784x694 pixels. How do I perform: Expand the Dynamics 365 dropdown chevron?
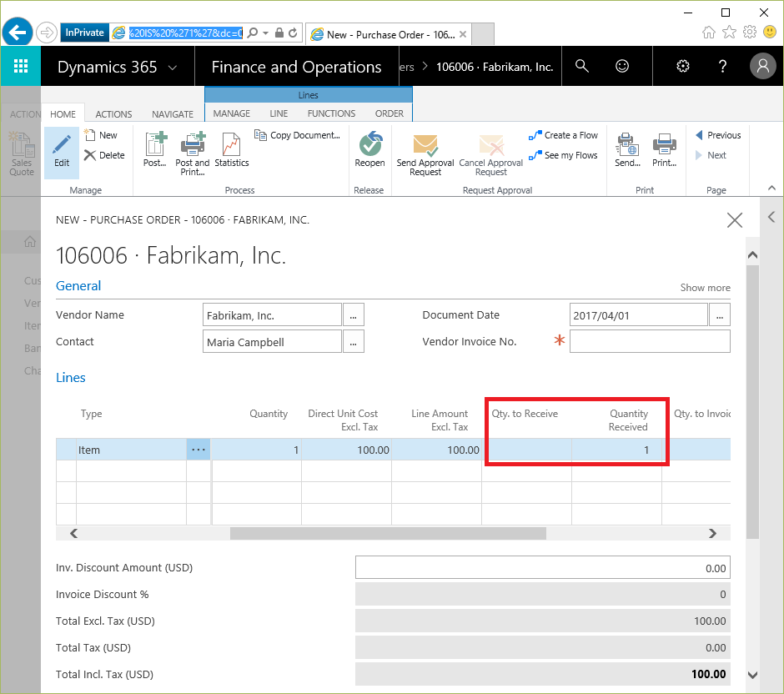[173, 67]
